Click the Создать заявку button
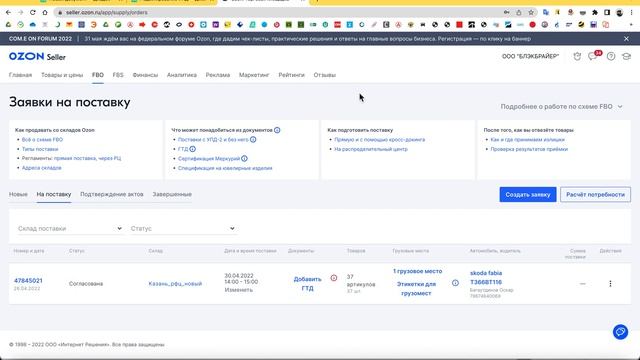This screenshot has height=360, width=640. click(x=528, y=195)
